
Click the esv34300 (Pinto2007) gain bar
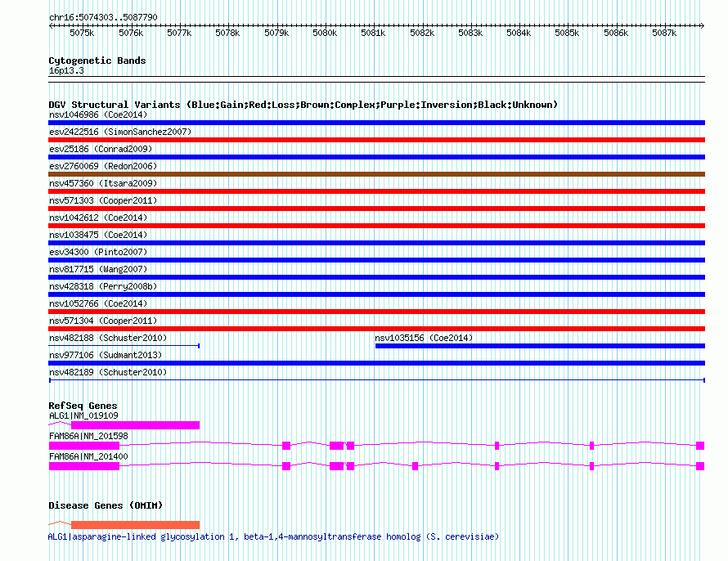[376, 260]
